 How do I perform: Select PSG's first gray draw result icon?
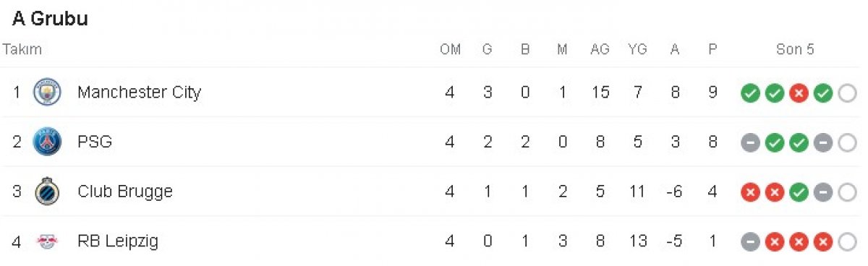tap(750, 143)
